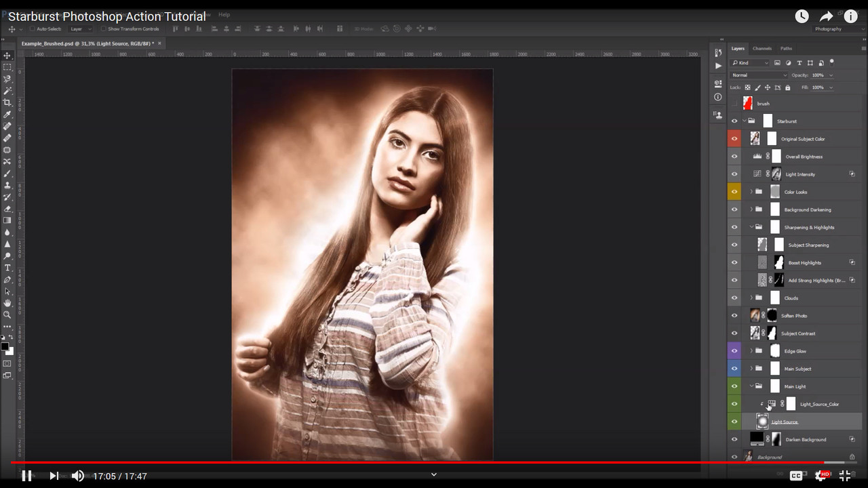Toggle visibility of the Edge Glow group
Screen dimensions: 868x488
pyautogui.click(x=734, y=351)
